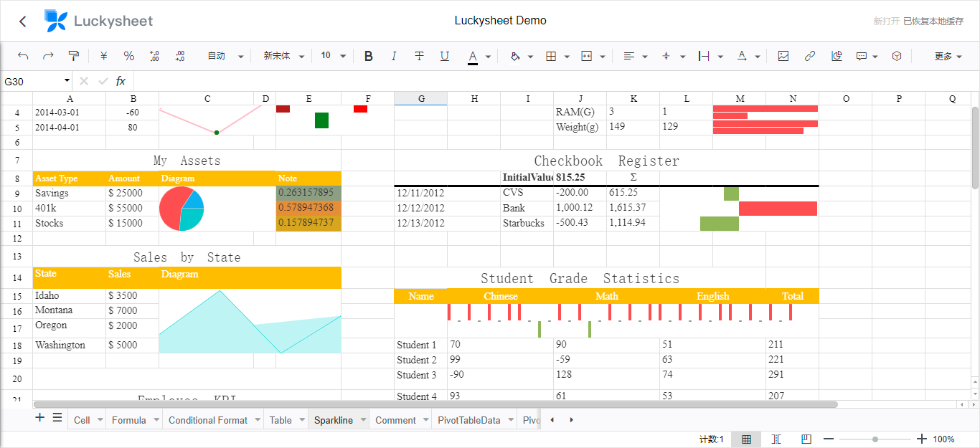Select the paint format brush tool
Screen dimensions: 980x448
pyautogui.click(x=73, y=56)
